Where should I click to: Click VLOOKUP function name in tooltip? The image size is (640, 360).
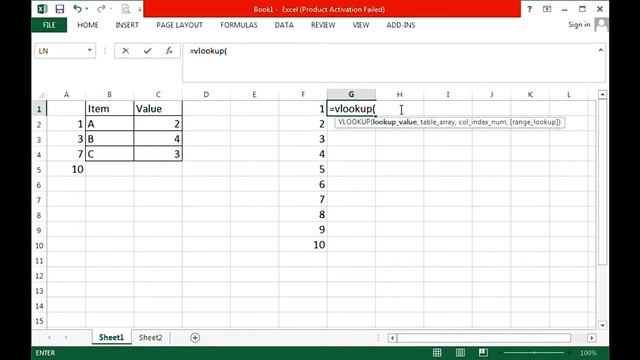click(354, 122)
